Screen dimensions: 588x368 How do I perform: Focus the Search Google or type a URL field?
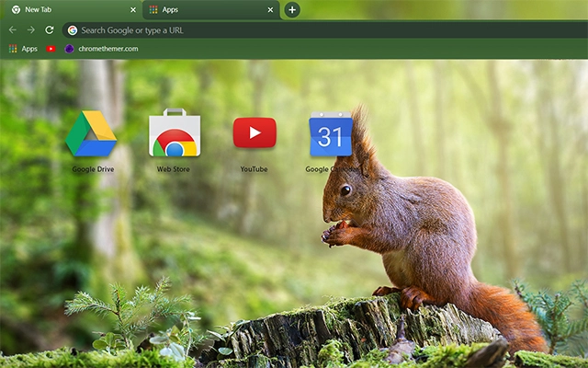coord(324,30)
